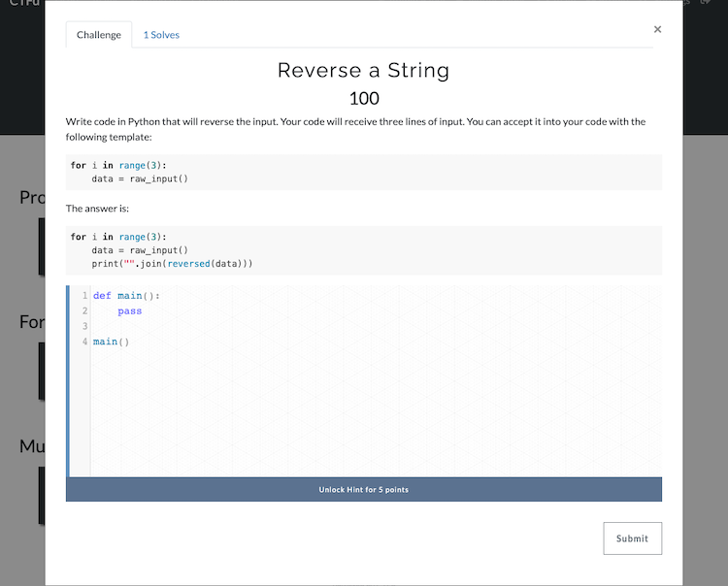
Task: Click the CTFd logo in navbar
Action: [x=17, y=4]
